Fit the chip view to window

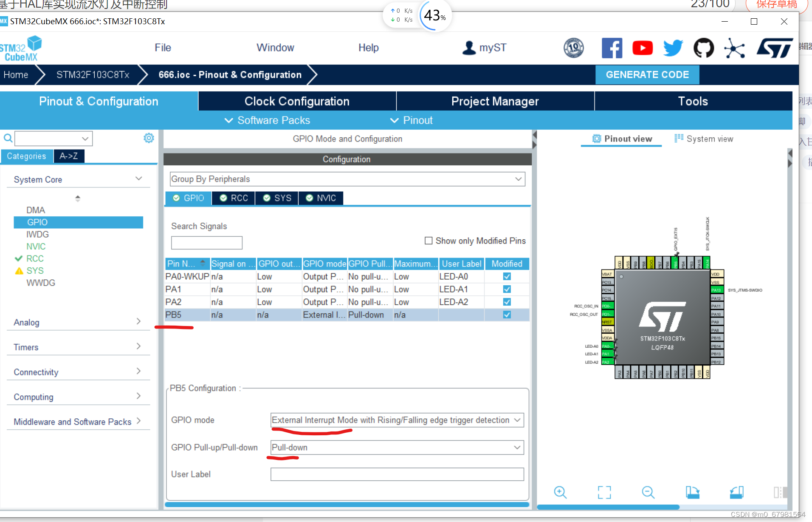[x=604, y=492]
